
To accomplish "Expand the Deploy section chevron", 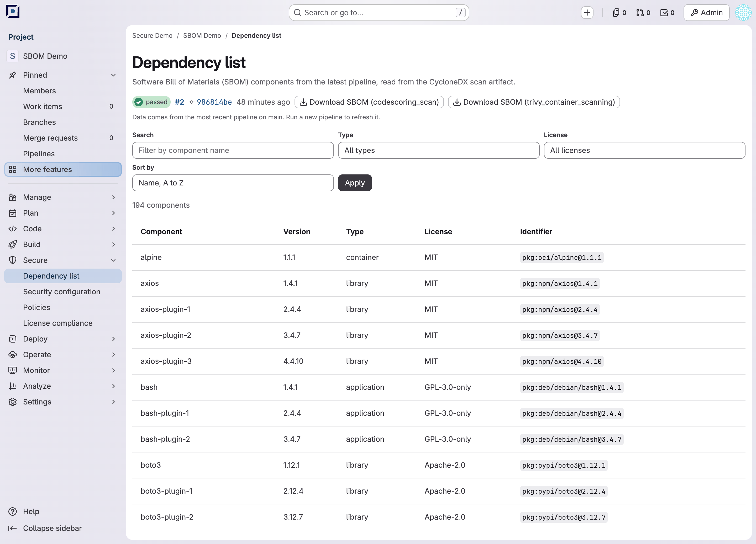I will (x=113, y=339).
